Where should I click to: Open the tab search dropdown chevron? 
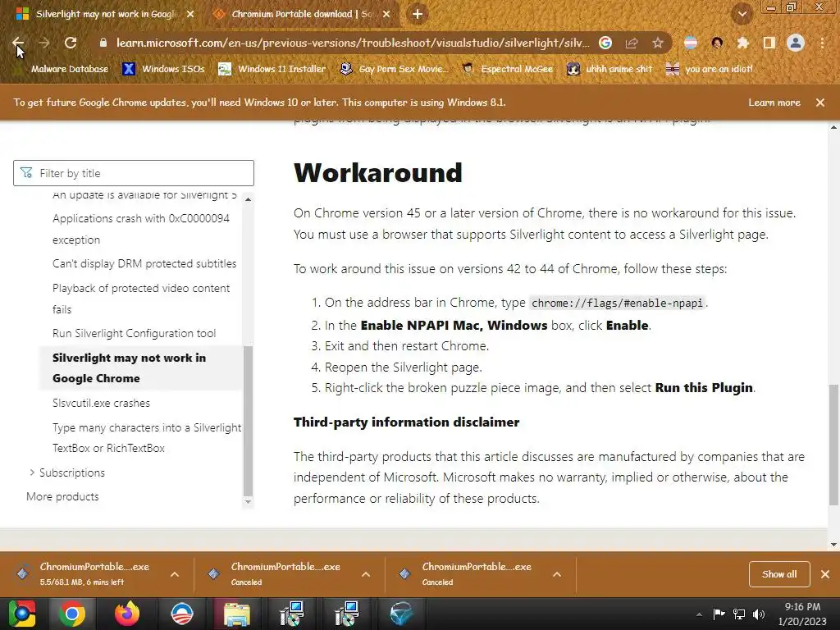(742, 14)
